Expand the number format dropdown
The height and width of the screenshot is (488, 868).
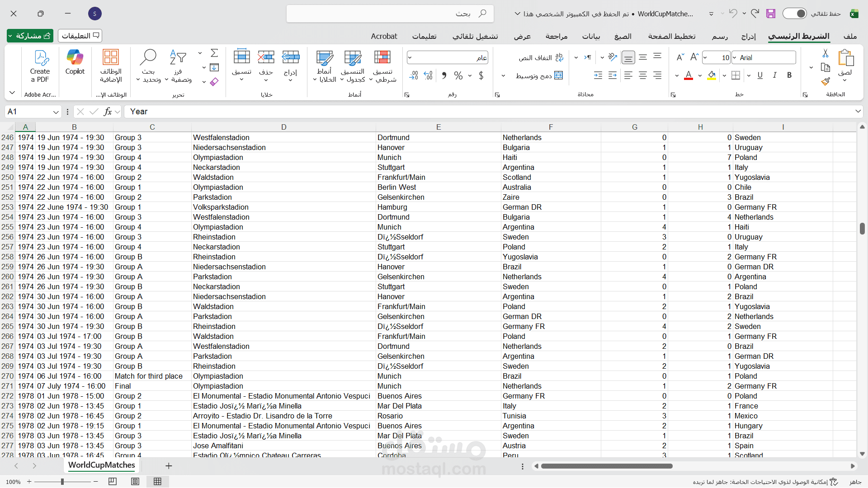coord(410,57)
